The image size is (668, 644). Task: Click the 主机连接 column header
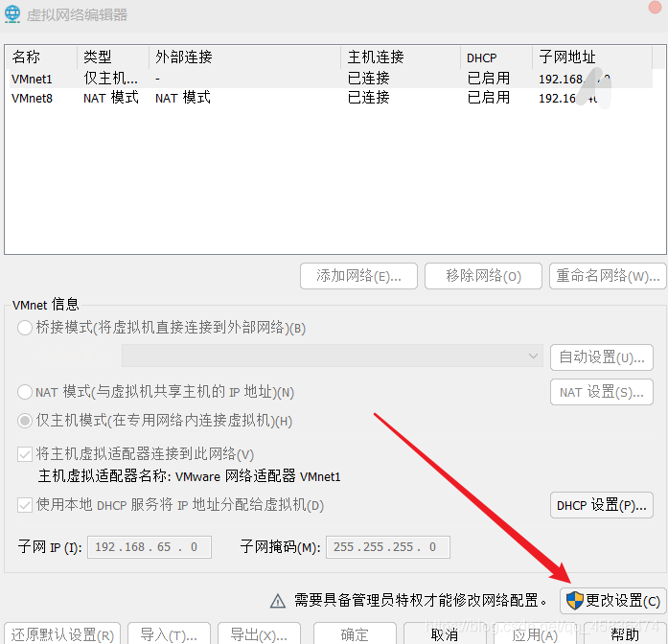401,57
